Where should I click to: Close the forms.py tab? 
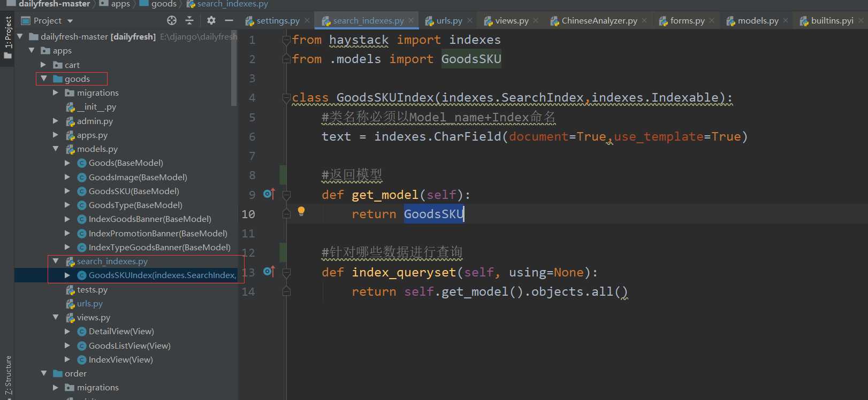712,20
